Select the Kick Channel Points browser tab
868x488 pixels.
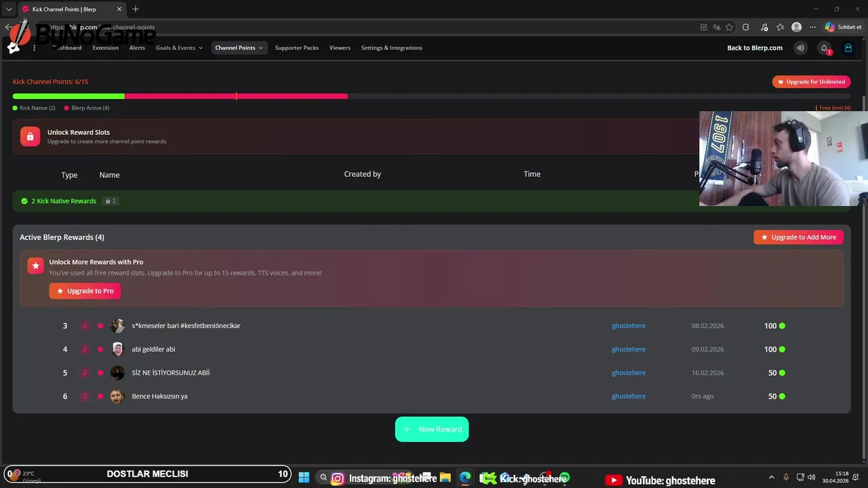pos(71,9)
